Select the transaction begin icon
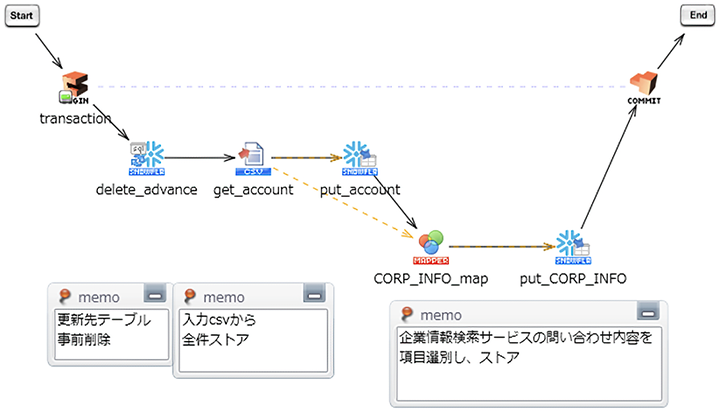The width and height of the screenshot is (723, 414). [75, 88]
